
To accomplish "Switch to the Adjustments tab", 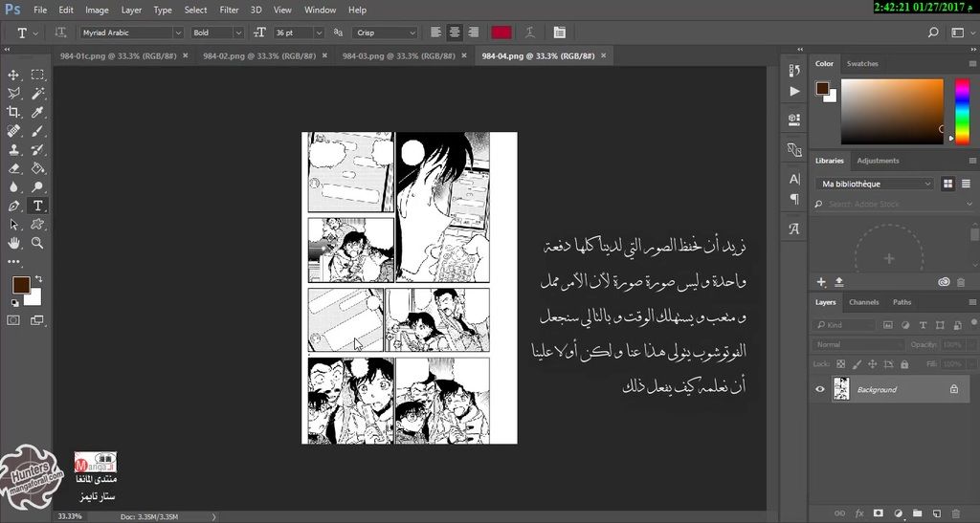I will click(878, 161).
